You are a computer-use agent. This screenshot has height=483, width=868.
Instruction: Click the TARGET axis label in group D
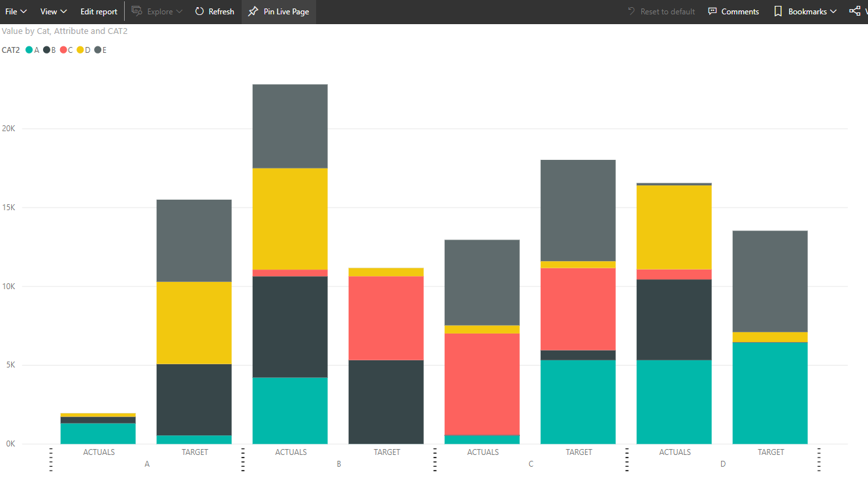tap(771, 452)
